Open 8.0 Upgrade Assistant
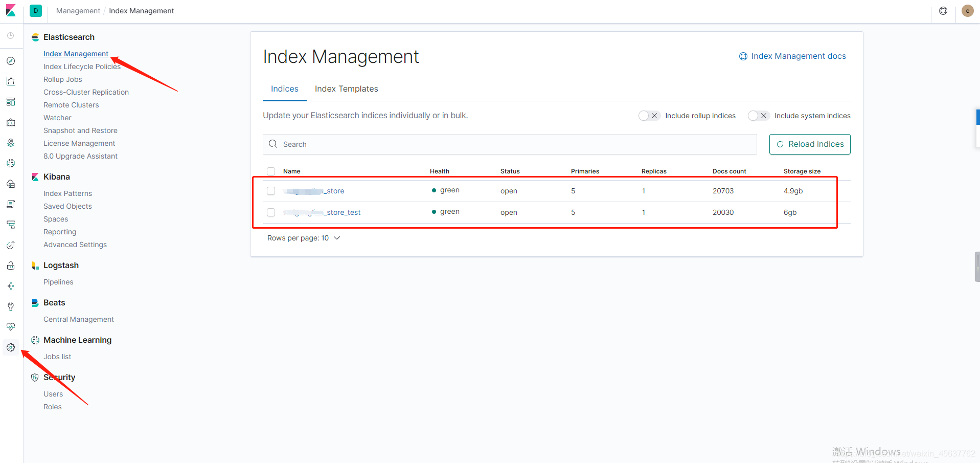The width and height of the screenshot is (980, 463). (80, 156)
